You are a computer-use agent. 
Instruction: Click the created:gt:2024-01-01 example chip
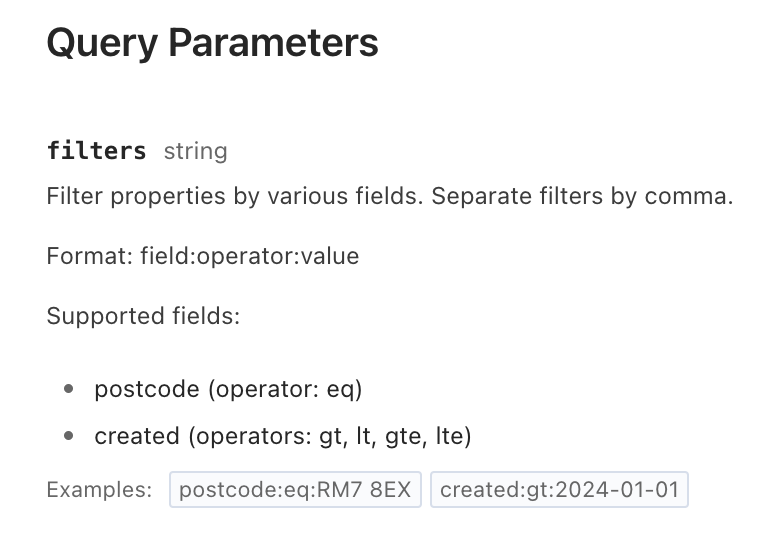point(559,490)
